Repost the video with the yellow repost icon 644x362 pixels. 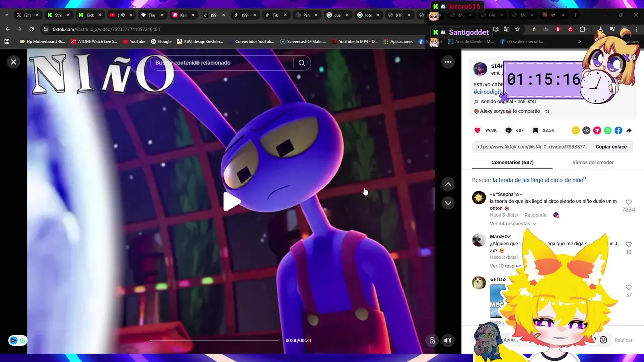tap(576, 130)
